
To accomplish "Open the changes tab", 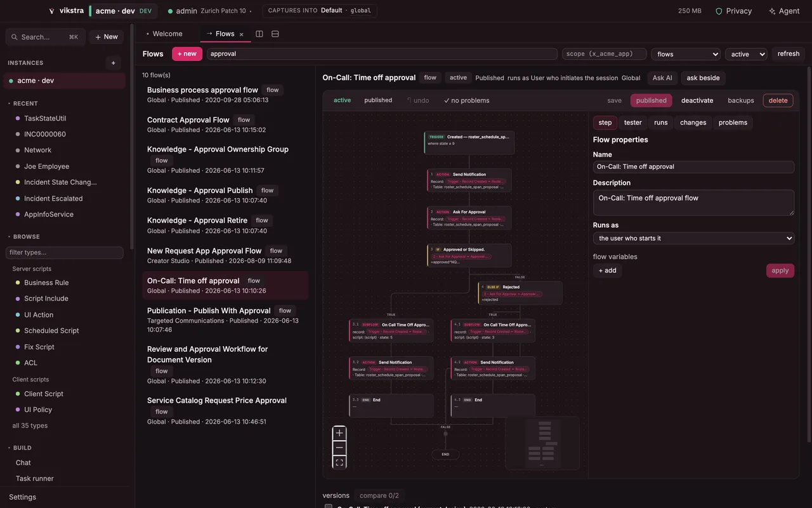I will pyautogui.click(x=693, y=123).
